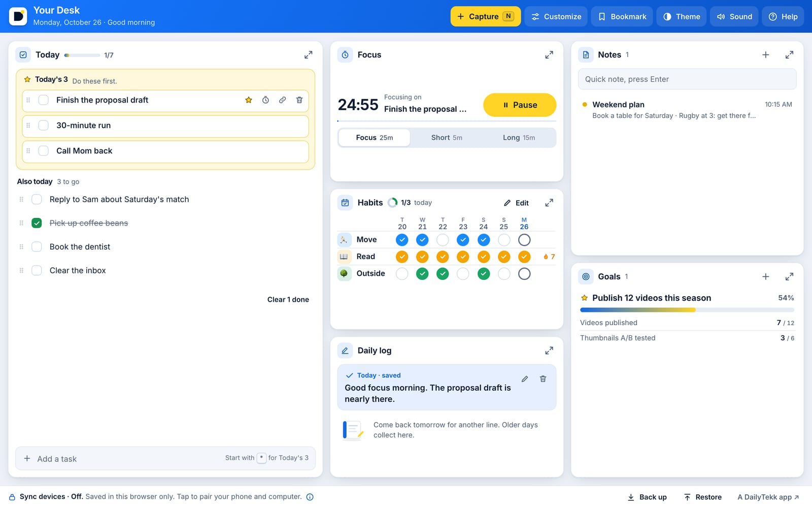
Task: Edit today's daily log entry pencil
Action: click(x=525, y=379)
